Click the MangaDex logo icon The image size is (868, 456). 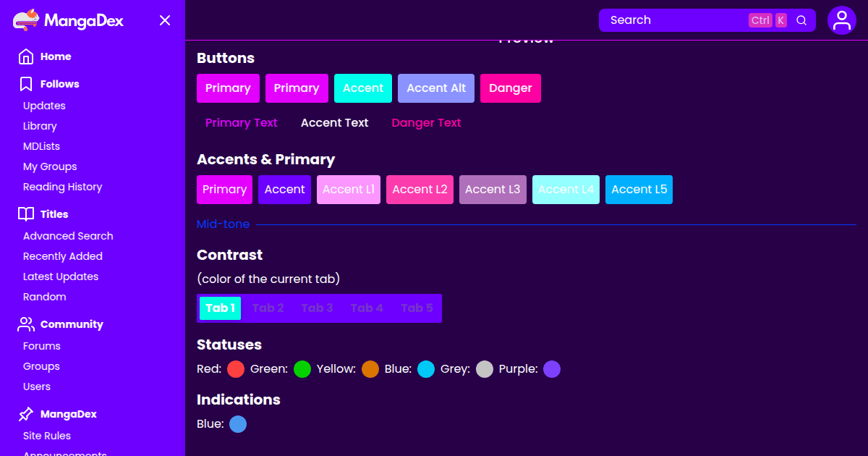27,20
